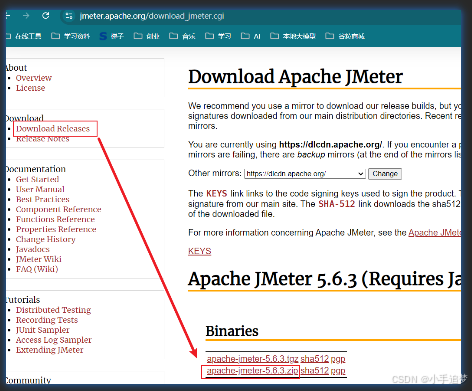Open FAQ (Wiki) link

click(x=37, y=269)
